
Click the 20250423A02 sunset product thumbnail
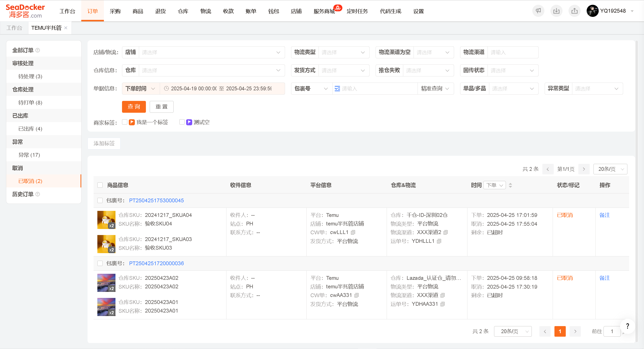(106, 283)
